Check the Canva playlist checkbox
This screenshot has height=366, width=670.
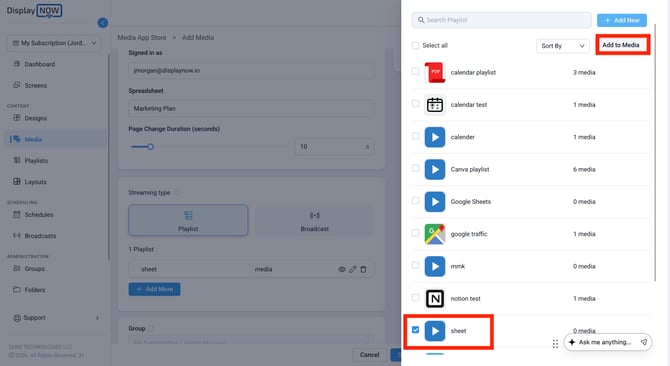pyautogui.click(x=415, y=168)
